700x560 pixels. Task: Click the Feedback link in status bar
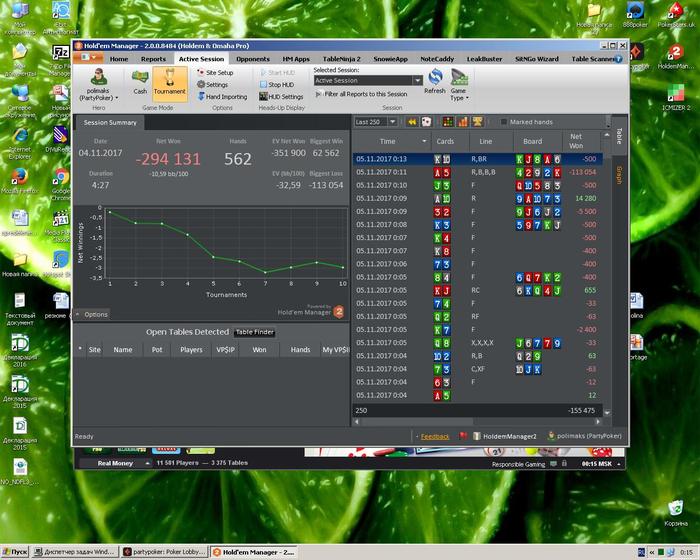pos(434,436)
